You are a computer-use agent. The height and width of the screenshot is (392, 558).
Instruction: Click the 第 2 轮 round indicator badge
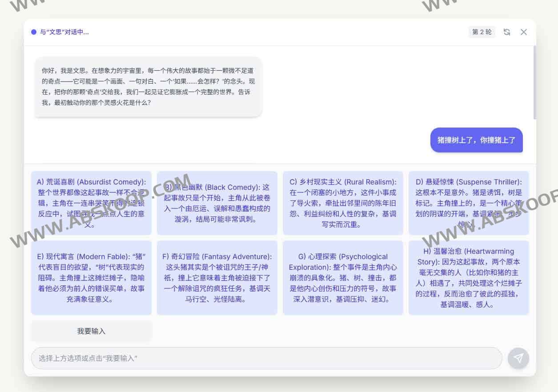[482, 32]
